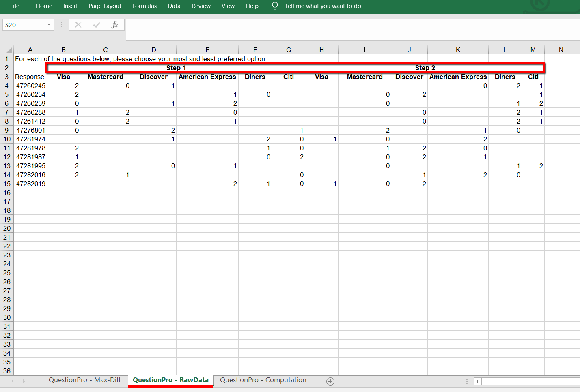Click the Enter checkmark icon in formula bar
Image resolution: width=580 pixels, height=392 pixels.
[97, 25]
